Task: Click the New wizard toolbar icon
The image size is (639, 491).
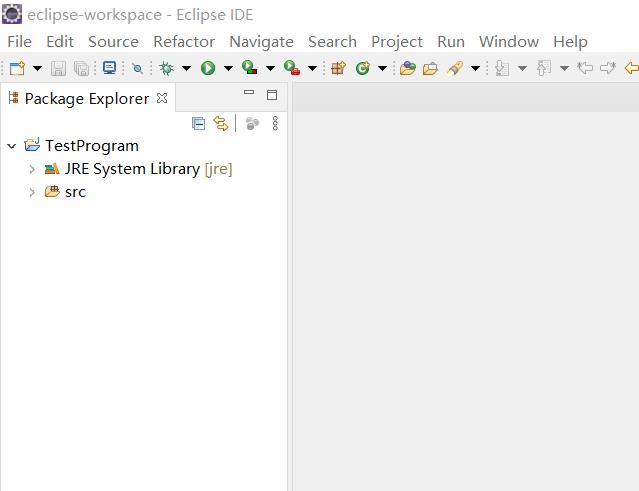Action: [17, 68]
